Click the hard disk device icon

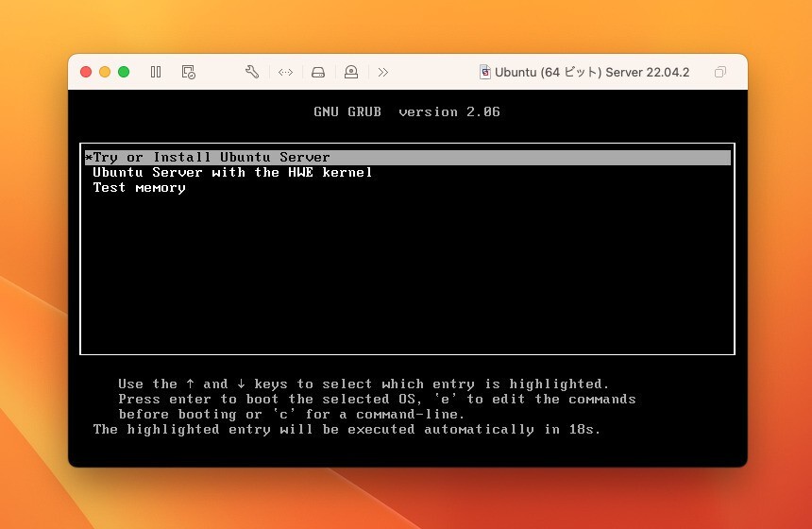(x=318, y=72)
